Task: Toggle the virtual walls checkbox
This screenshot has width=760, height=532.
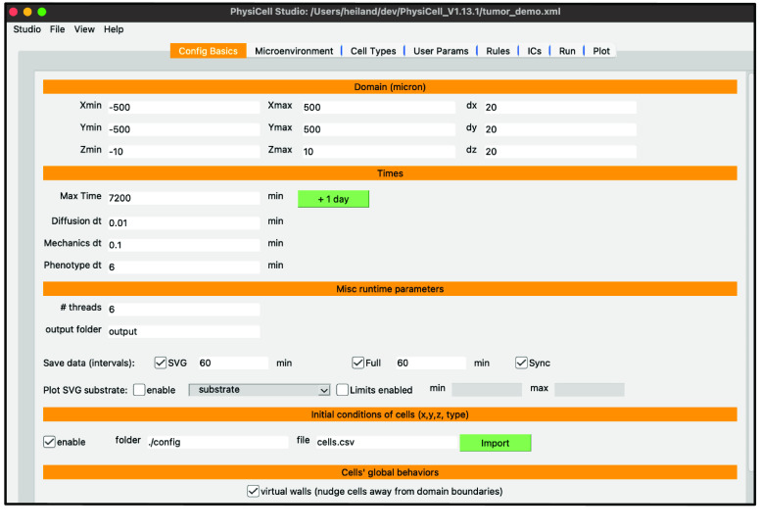Action: coord(253,491)
